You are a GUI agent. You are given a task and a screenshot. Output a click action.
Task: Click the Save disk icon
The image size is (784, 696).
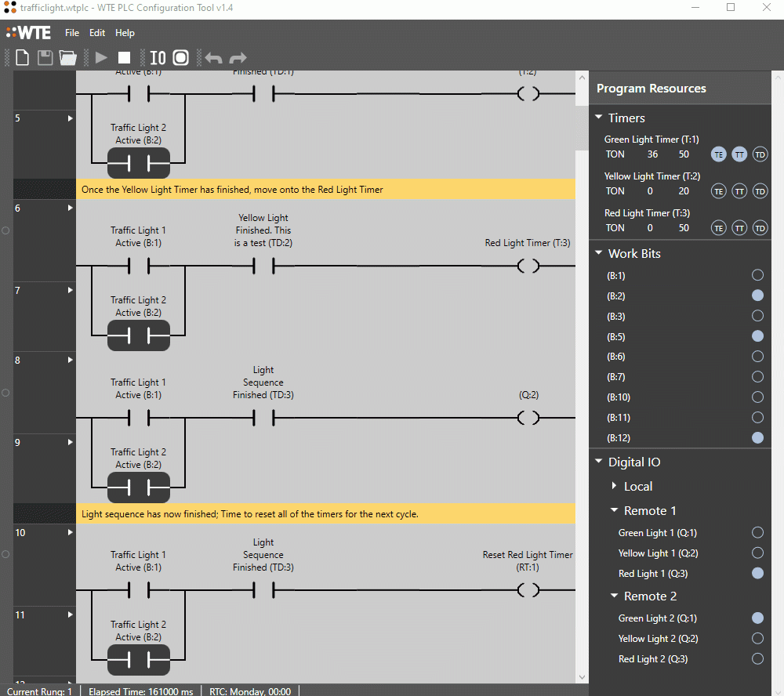point(45,57)
